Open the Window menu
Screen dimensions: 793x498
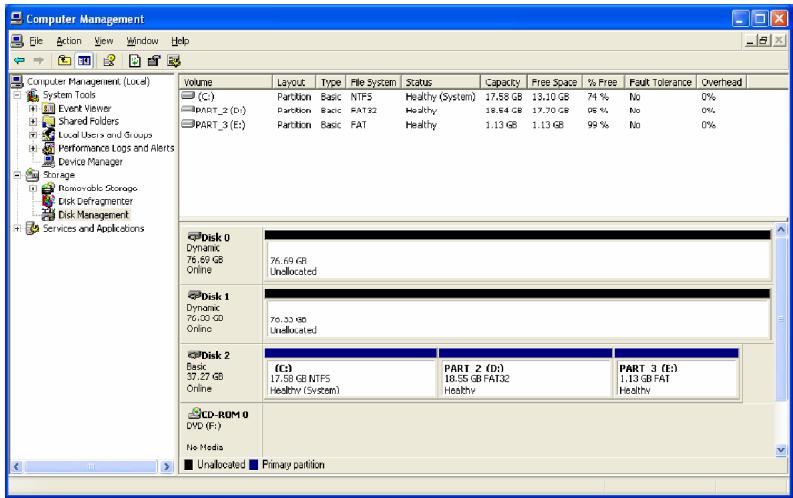tap(142, 41)
